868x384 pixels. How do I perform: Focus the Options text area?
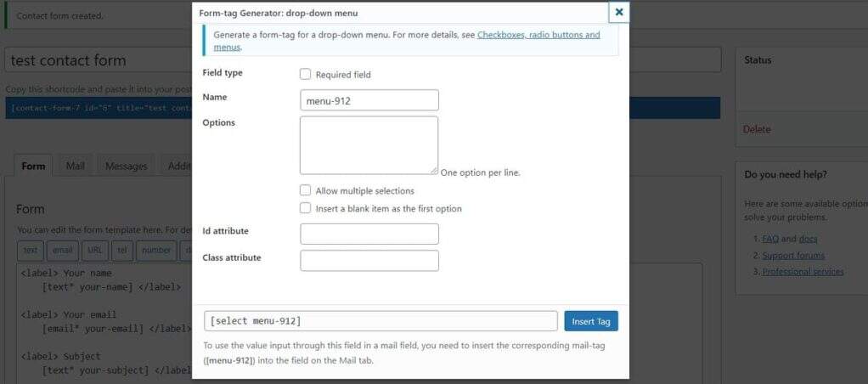pos(369,145)
